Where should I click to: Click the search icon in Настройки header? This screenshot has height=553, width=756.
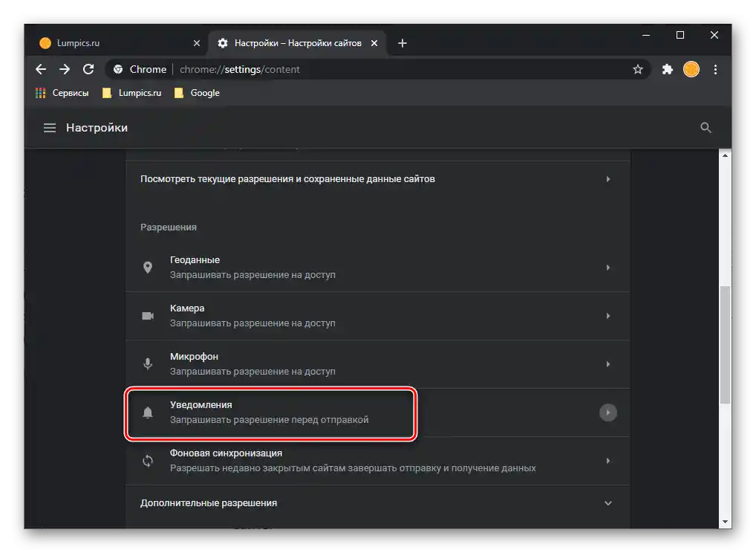(x=705, y=127)
